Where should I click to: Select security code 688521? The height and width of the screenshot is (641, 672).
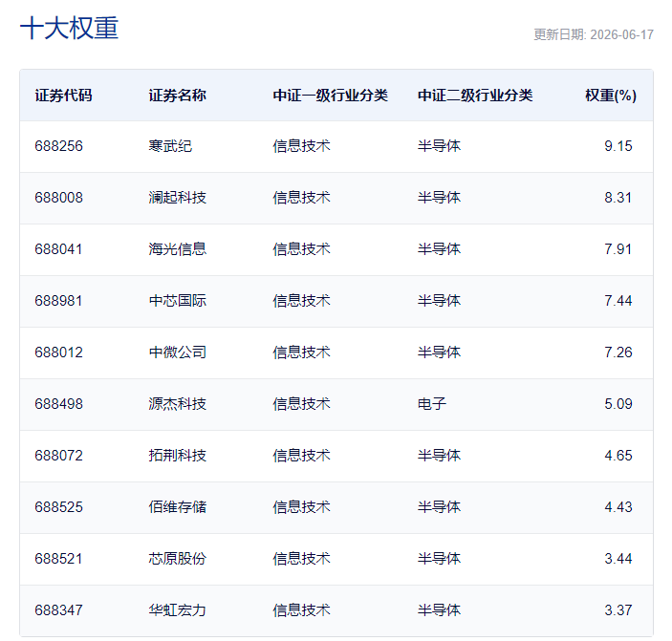58,559
